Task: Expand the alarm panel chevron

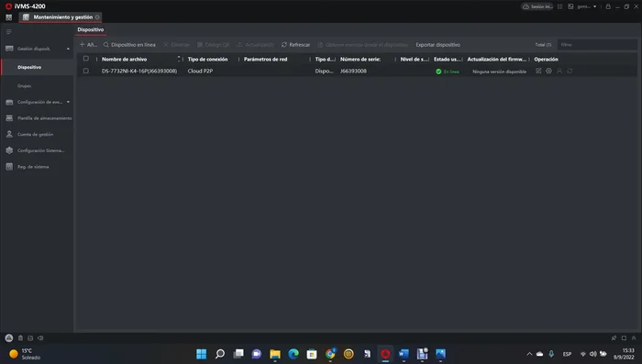Action: [x=634, y=338]
